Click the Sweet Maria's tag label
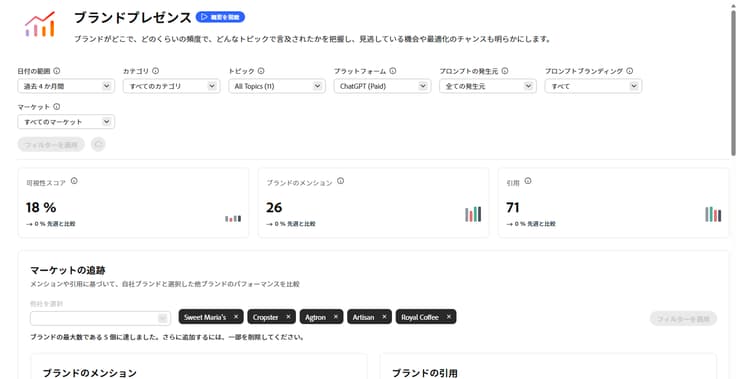Screen dimensions: 750x379 pos(205,317)
